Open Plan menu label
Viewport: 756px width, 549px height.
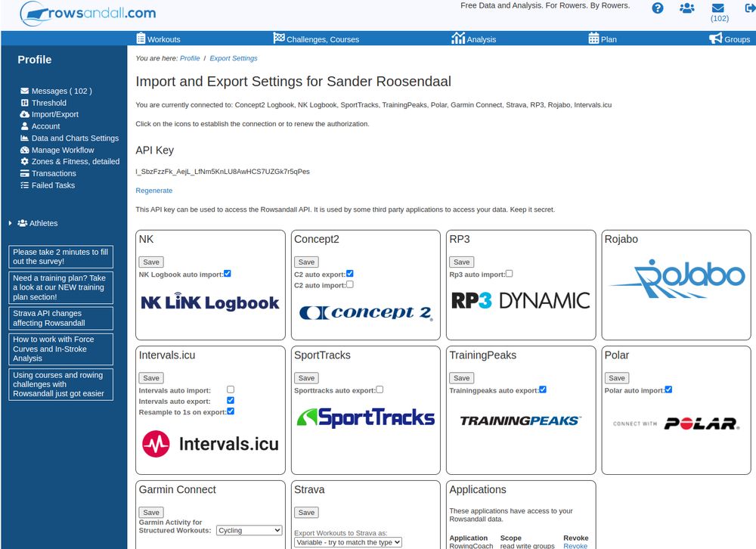[x=609, y=39]
